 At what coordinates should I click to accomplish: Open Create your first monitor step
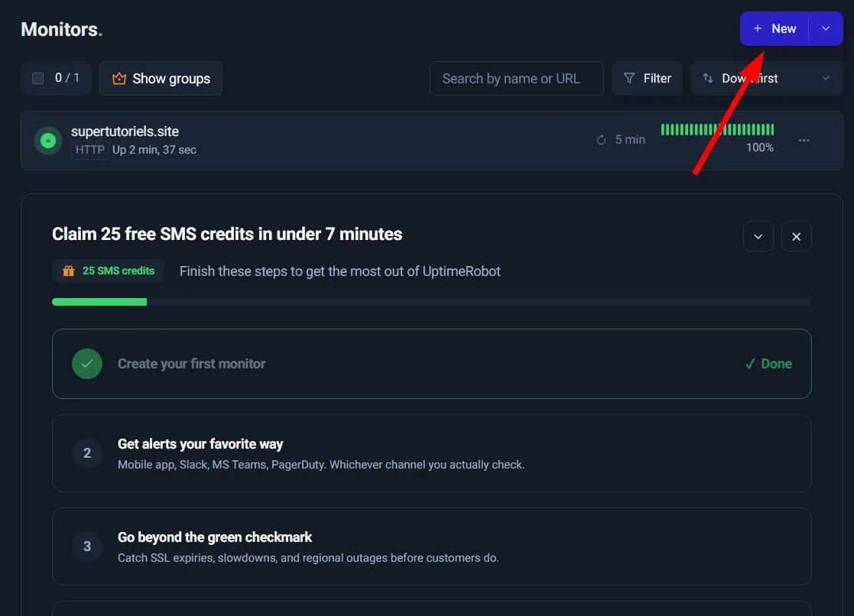(x=432, y=364)
